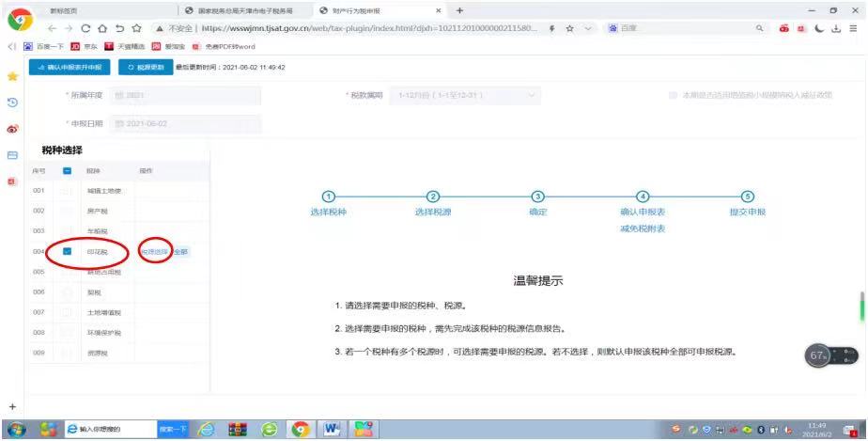Image resolution: width=868 pixels, height=441 pixels.
Task: Click the 所属年度 year field
Action: coord(185,95)
